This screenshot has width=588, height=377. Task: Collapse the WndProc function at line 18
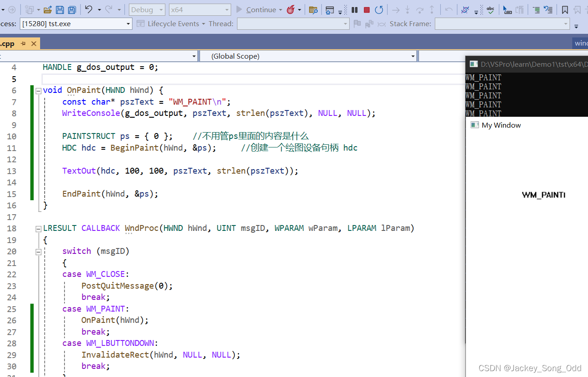tap(38, 229)
